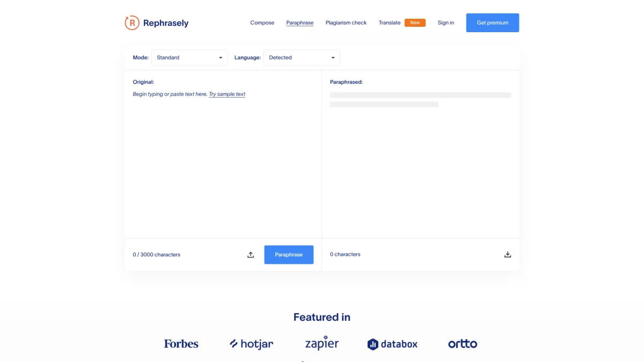Click the Databox logo
Image resolution: width=644 pixels, height=362 pixels.
coord(392,344)
